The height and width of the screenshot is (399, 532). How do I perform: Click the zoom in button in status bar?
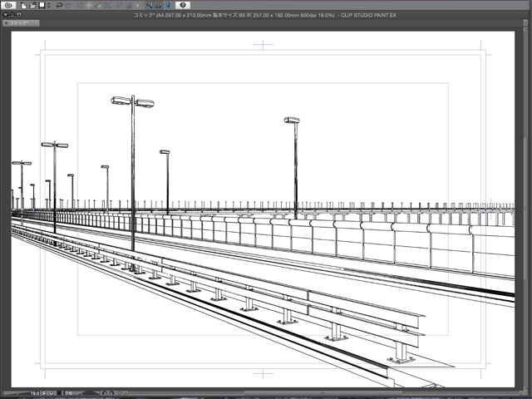click(x=52, y=393)
